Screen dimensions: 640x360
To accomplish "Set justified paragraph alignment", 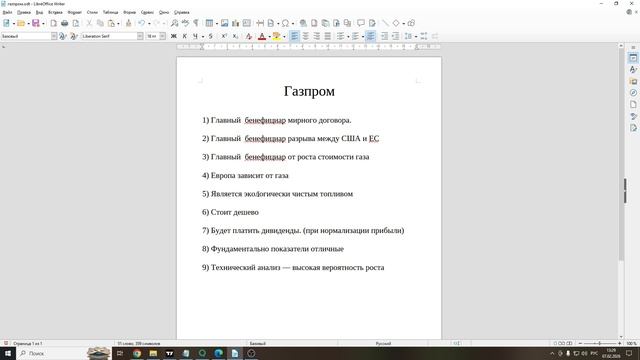I will coord(328,36).
